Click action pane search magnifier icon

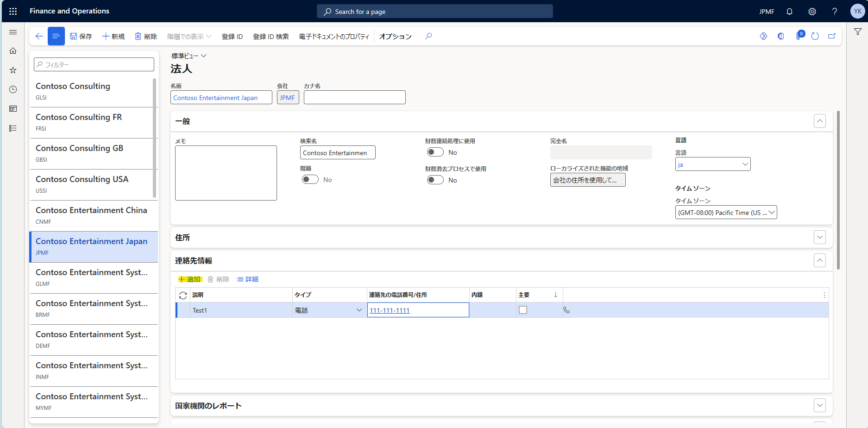(428, 36)
